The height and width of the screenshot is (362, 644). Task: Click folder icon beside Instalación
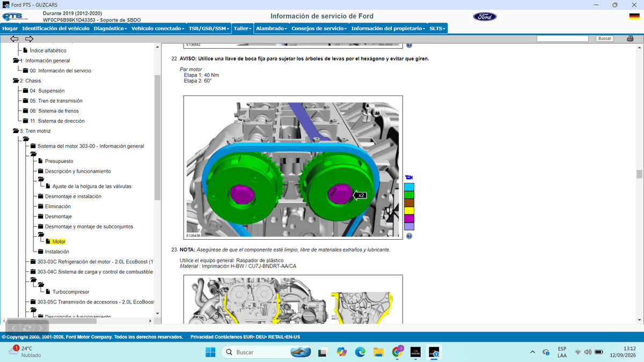(x=40, y=252)
